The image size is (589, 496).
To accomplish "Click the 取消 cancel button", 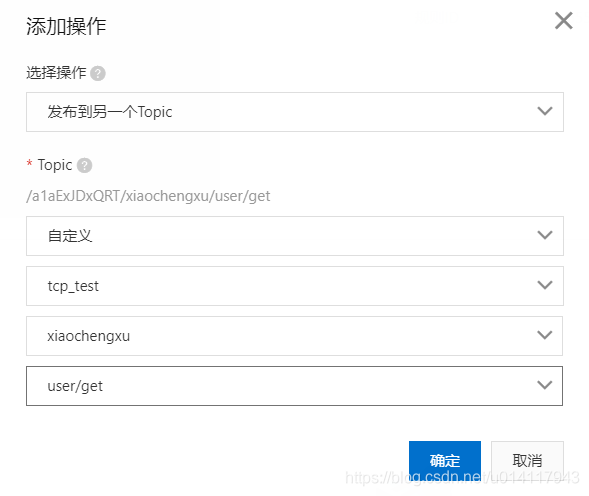I will (x=527, y=461).
